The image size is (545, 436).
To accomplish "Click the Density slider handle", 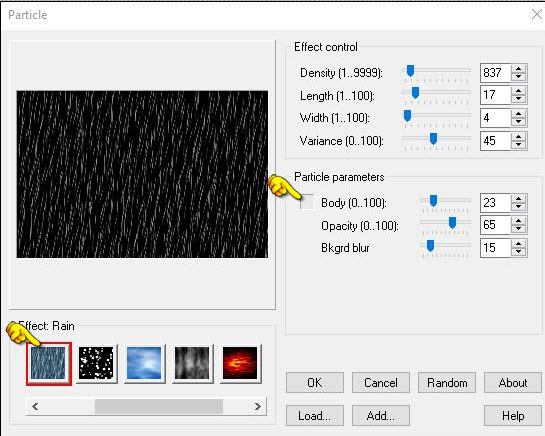I will [410, 71].
